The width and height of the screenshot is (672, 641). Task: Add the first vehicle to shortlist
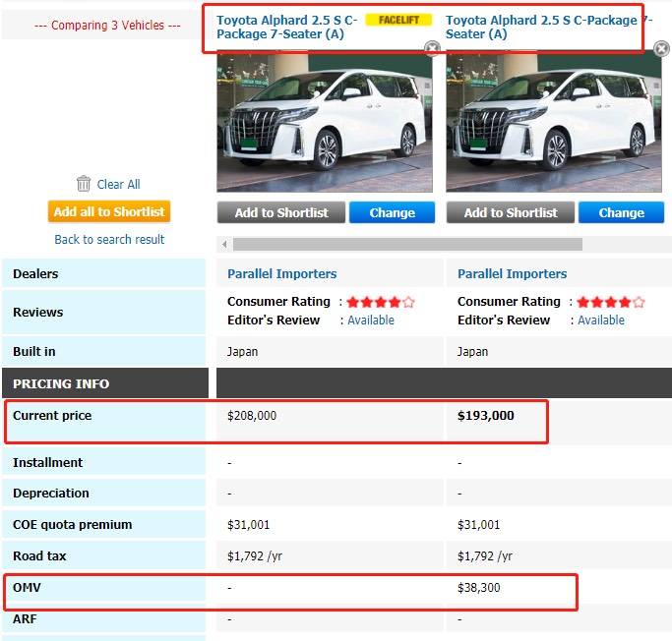(281, 212)
